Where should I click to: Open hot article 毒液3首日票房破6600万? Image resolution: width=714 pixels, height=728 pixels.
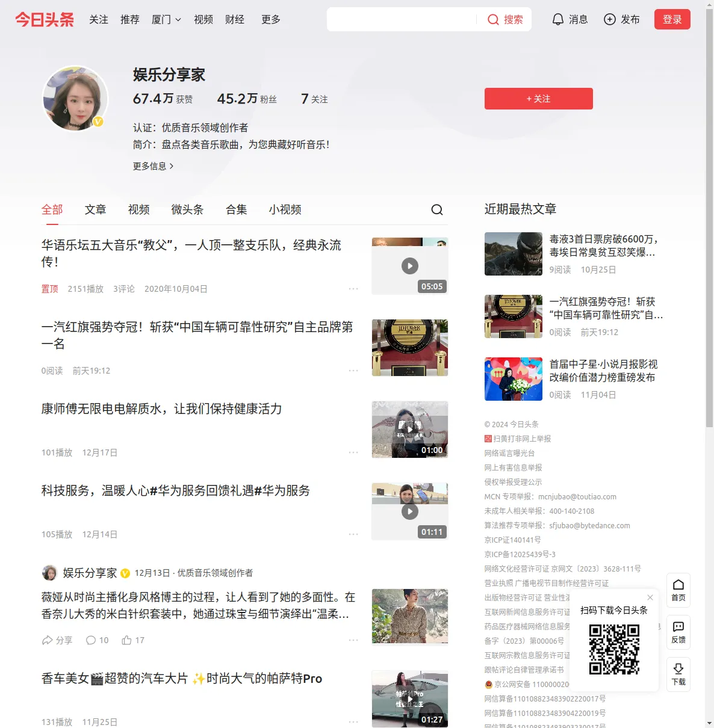[x=604, y=245]
